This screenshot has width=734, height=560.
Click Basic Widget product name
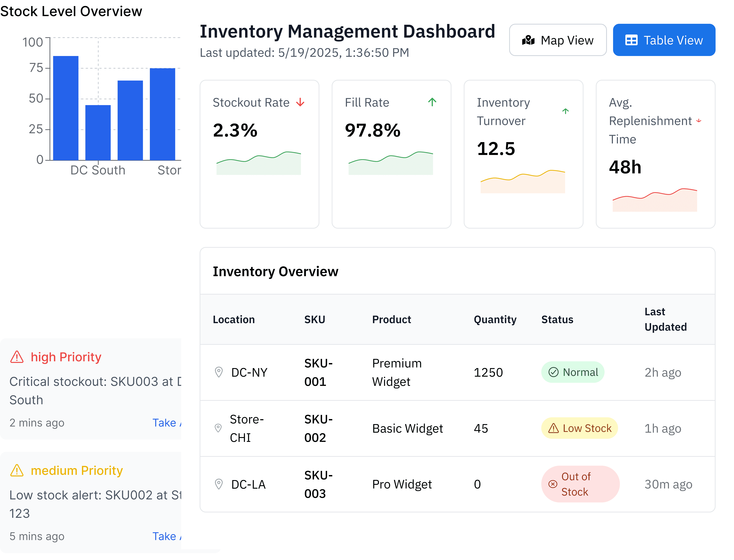[x=407, y=428]
